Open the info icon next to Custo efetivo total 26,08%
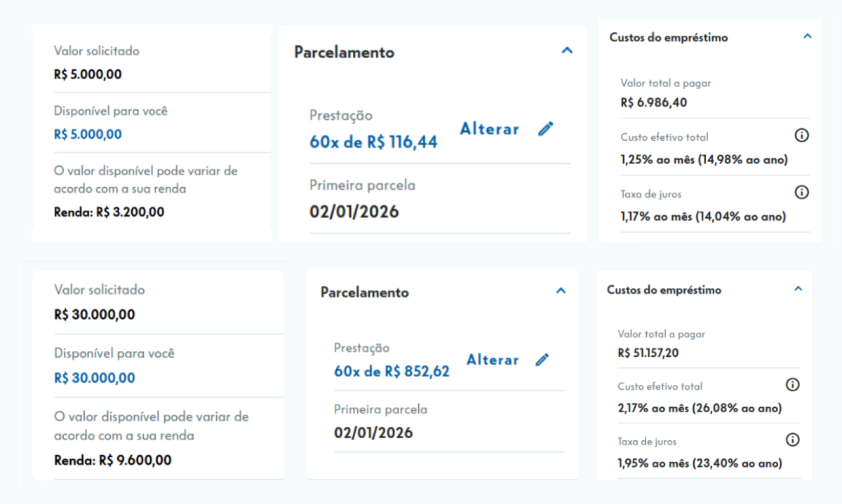842x504 pixels. [792, 384]
